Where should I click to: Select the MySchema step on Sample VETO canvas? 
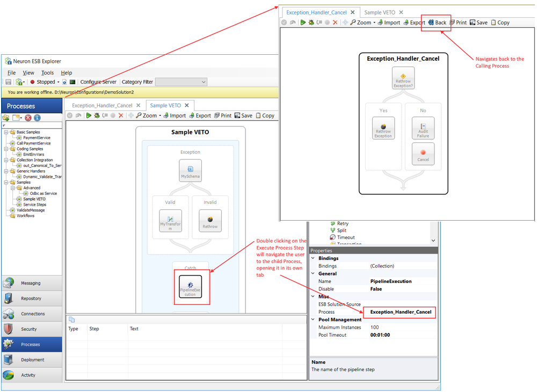coord(191,171)
